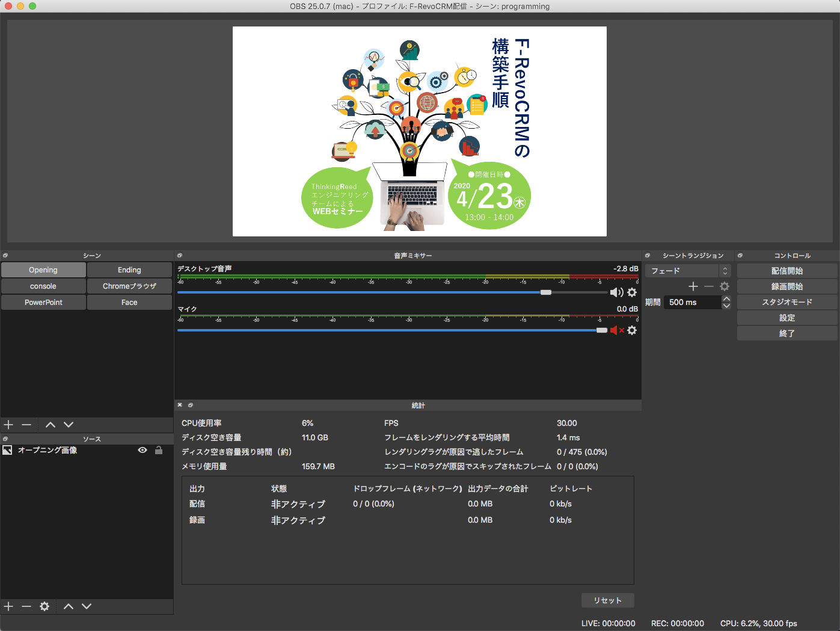Open 設定 settings button
The width and height of the screenshot is (840, 631).
tap(787, 318)
